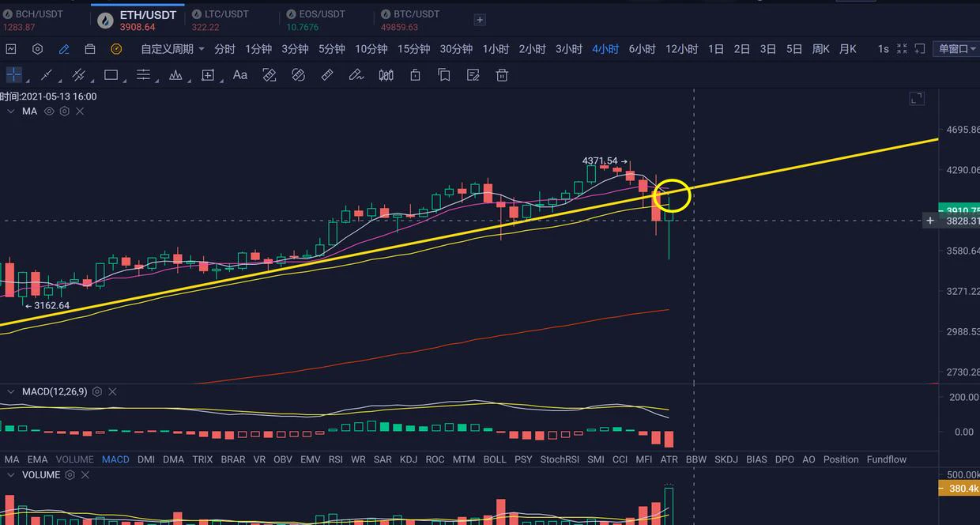Image resolution: width=980 pixels, height=525 pixels.
Task: Collapse the VOLUME panel chevron
Action: [10, 475]
